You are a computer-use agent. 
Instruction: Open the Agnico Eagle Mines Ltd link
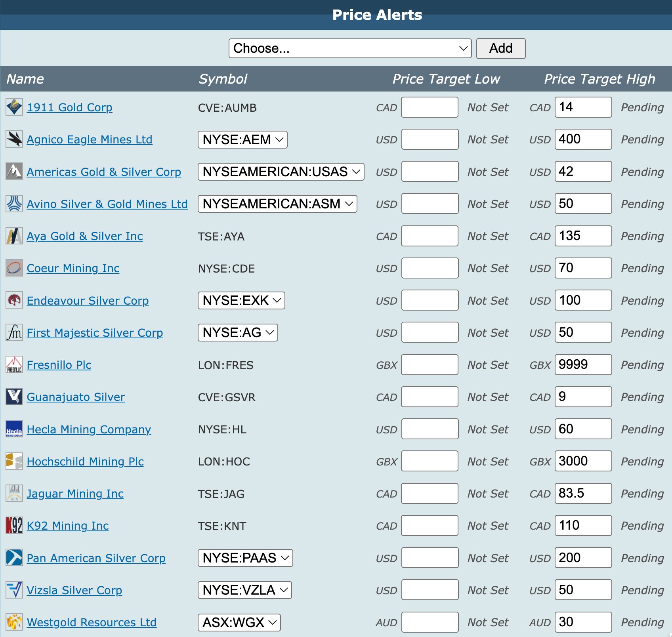90,139
